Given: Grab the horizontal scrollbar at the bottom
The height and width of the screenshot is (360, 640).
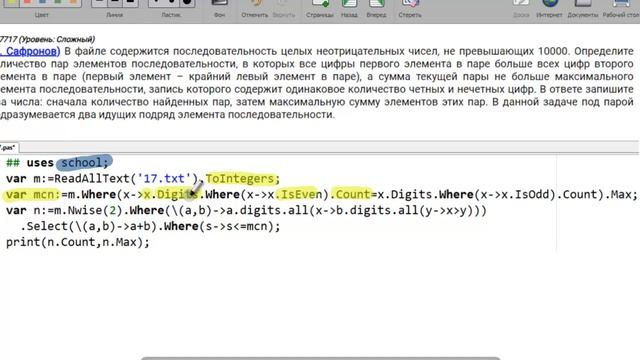Looking at the screenshot, I should click(320, 358).
